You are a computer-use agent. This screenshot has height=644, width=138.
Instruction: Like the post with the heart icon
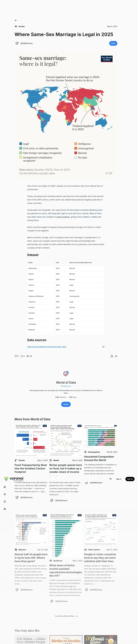(x=16, y=356)
